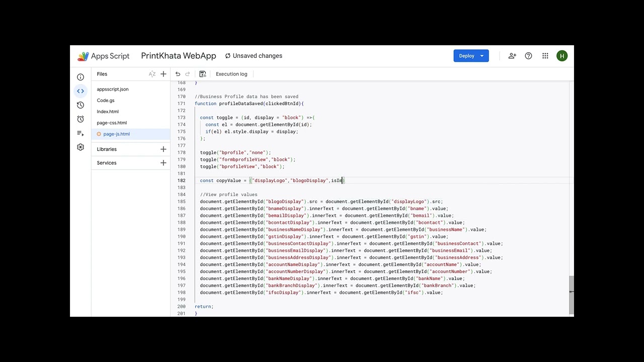Sort files alphabetically with AZ icon
The image size is (644, 362).
tap(152, 74)
